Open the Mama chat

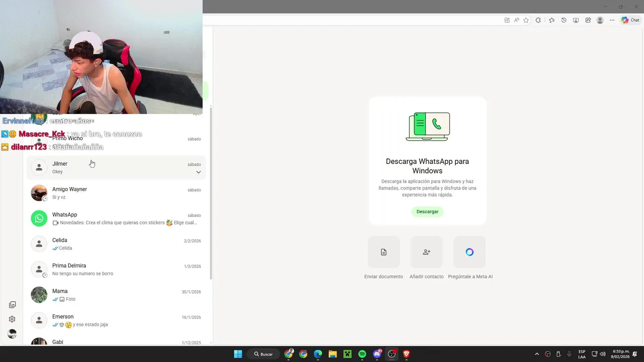[x=116, y=295]
